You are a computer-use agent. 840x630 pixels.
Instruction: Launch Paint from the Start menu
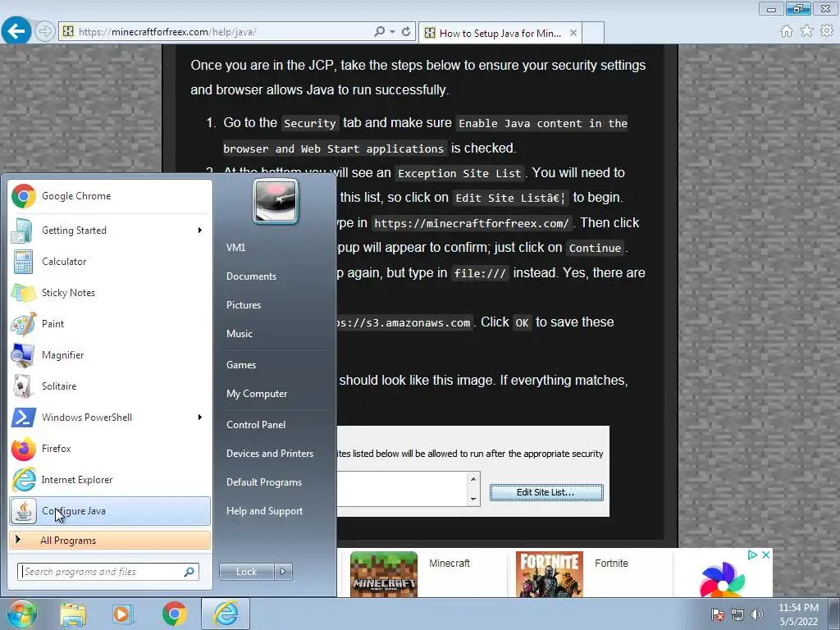[x=110, y=323]
